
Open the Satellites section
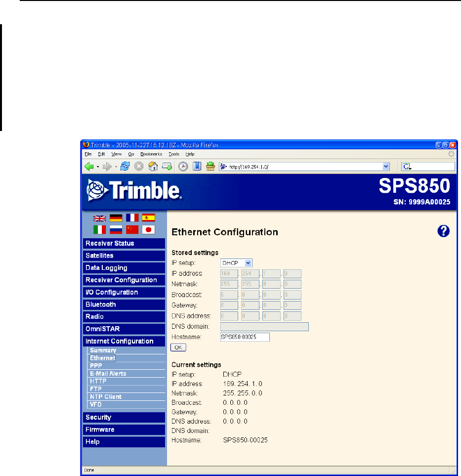click(x=124, y=256)
